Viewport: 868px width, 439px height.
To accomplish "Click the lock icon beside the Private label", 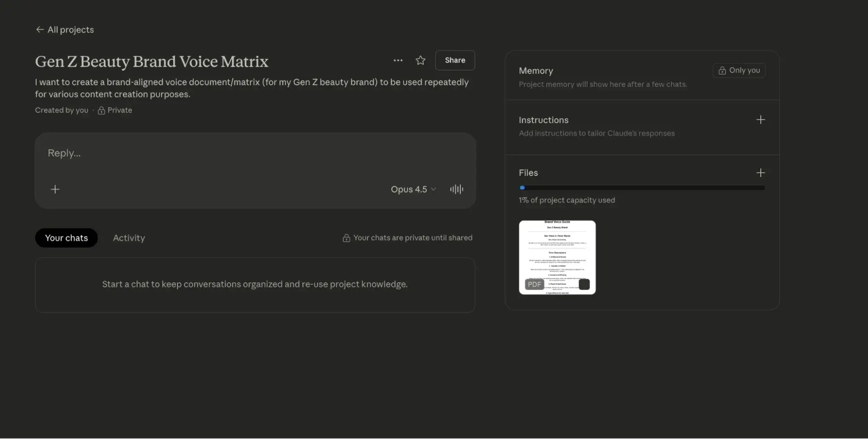I will 100,110.
